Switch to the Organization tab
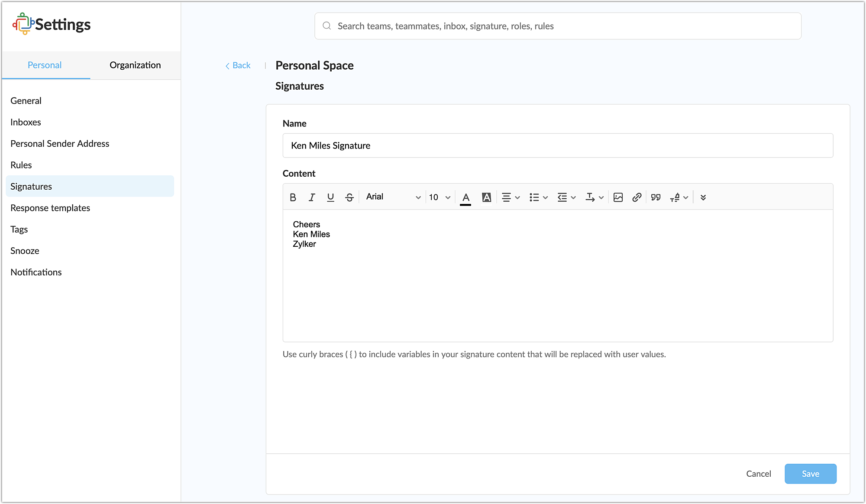Viewport: 866px width, 504px height. tap(135, 65)
